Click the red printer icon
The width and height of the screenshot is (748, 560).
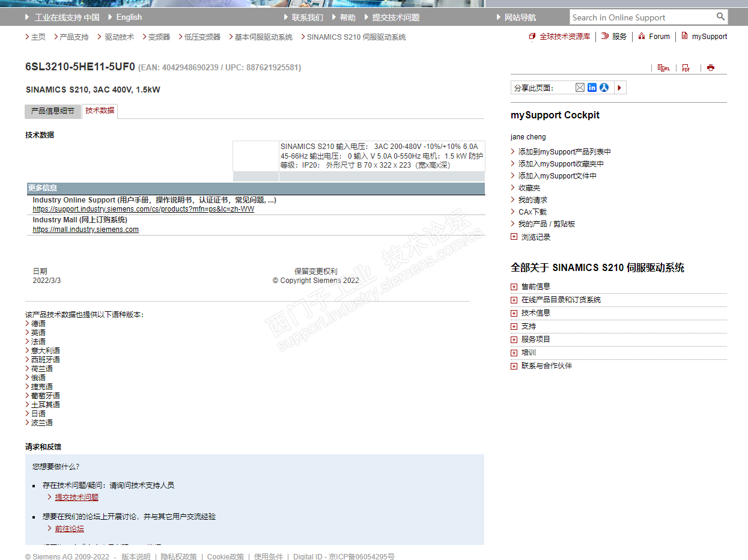tap(711, 68)
